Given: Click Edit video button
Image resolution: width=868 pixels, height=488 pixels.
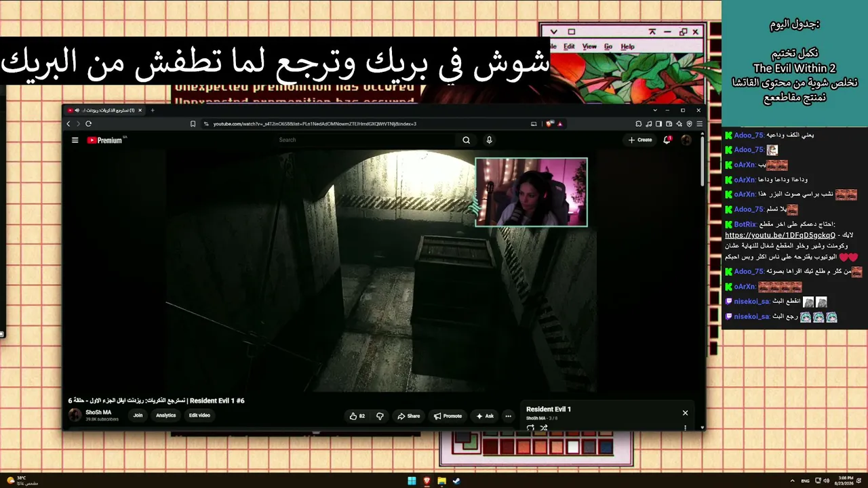Looking at the screenshot, I should point(199,415).
